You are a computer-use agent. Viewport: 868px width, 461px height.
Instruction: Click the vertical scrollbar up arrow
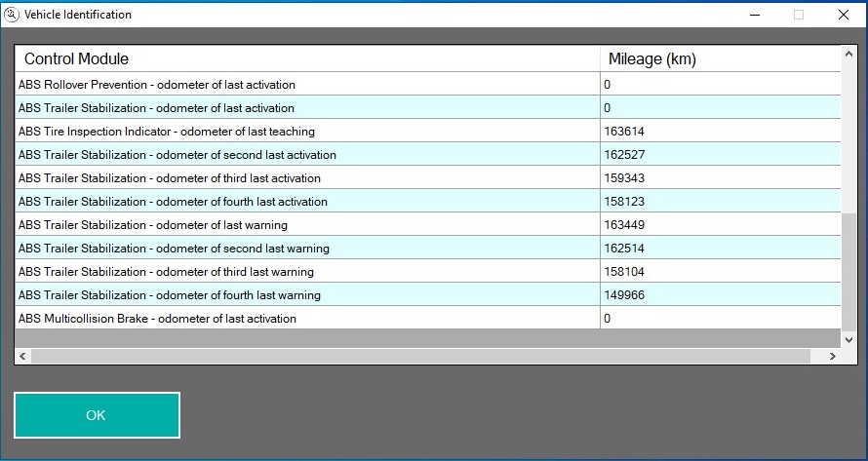[848, 54]
